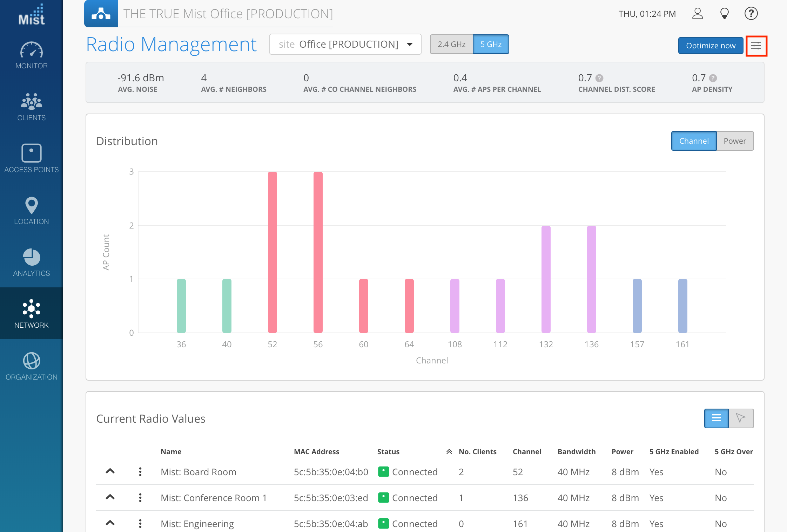This screenshot has height=532, width=787.
Task: Open the radio settings sliders icon
Action: coord(756,46)
